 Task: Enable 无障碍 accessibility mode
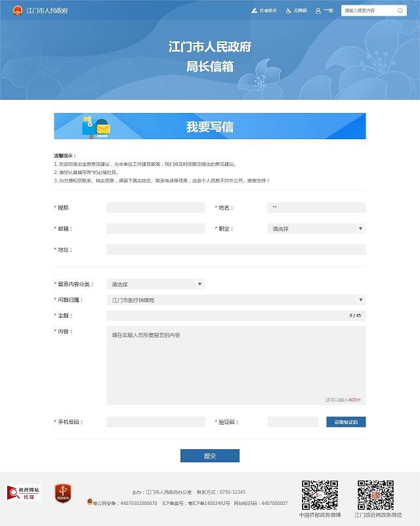(x=297, y=11)
